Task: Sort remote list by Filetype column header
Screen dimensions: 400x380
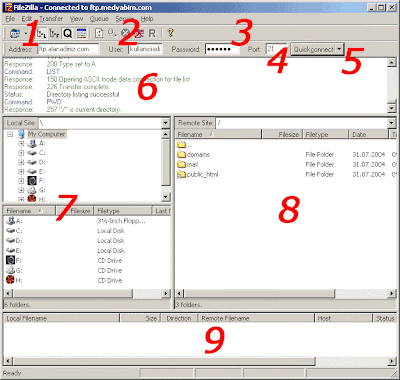Action: coord(326,134)
